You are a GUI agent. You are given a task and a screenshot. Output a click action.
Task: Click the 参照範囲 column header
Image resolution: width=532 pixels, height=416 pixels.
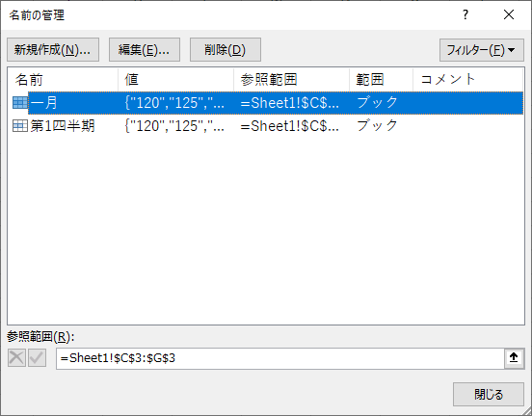click(x=291, y=80)
